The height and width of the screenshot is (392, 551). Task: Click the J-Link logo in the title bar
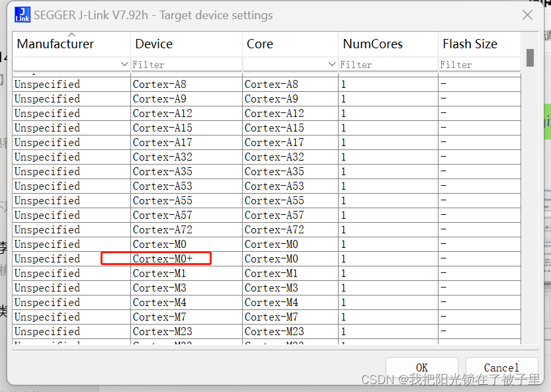[21, 15]
